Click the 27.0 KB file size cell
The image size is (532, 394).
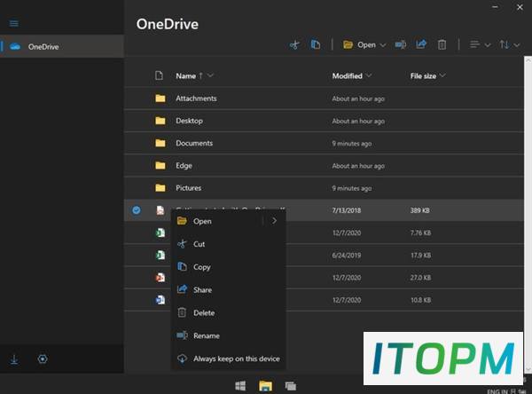point(420,278)
